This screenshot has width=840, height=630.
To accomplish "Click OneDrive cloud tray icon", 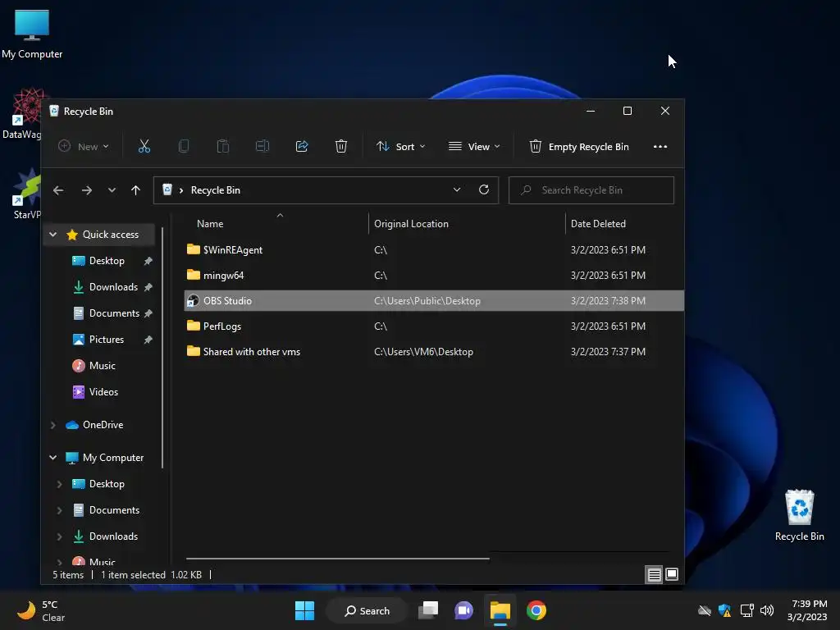I will point(705,610).
